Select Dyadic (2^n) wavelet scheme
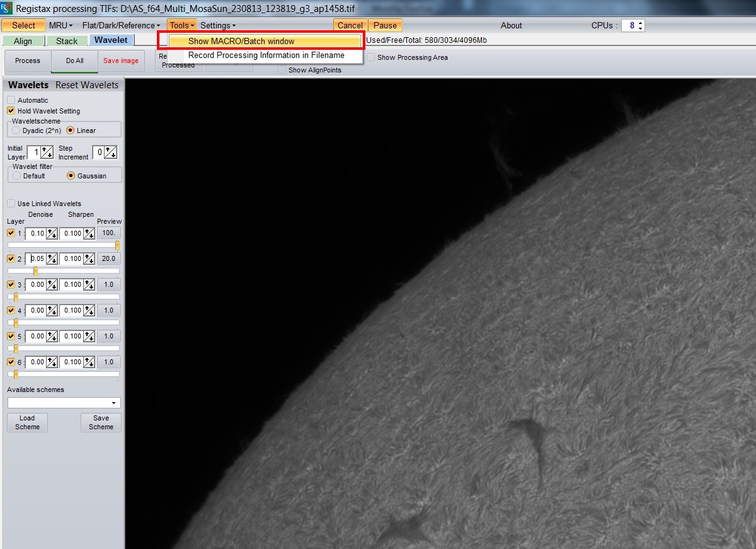 coord(16,130)
